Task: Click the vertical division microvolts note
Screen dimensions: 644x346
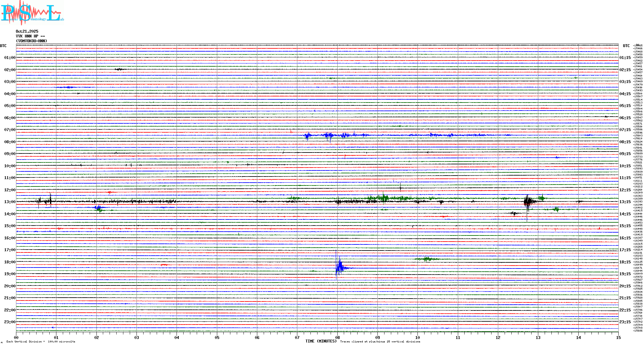Action: point(41,342)
